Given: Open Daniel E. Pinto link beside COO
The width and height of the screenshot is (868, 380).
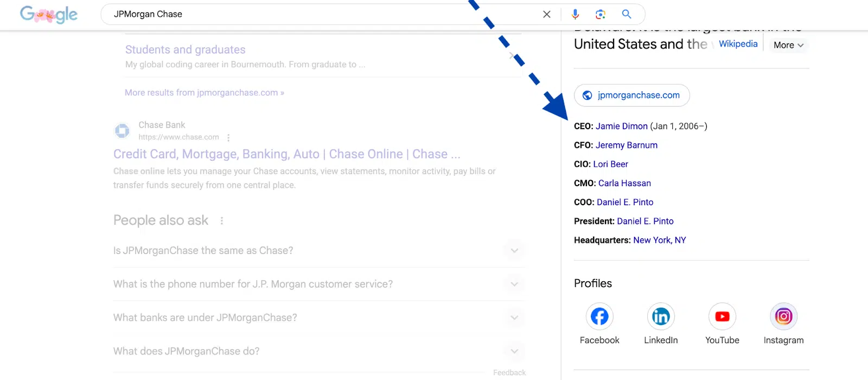Looking at the screenshot, I should tap(625, 202).
